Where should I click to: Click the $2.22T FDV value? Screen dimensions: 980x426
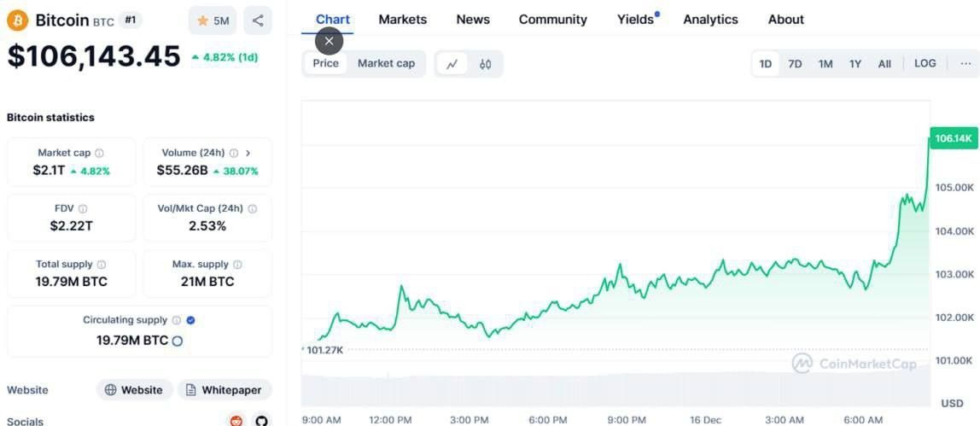click(x=71, y=226)
